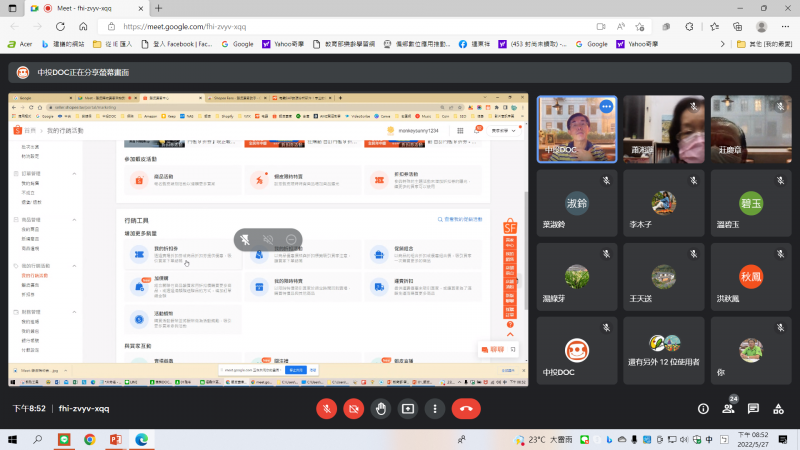Open 其他 [我的最愛] favorites folder

tap(765, 44)
